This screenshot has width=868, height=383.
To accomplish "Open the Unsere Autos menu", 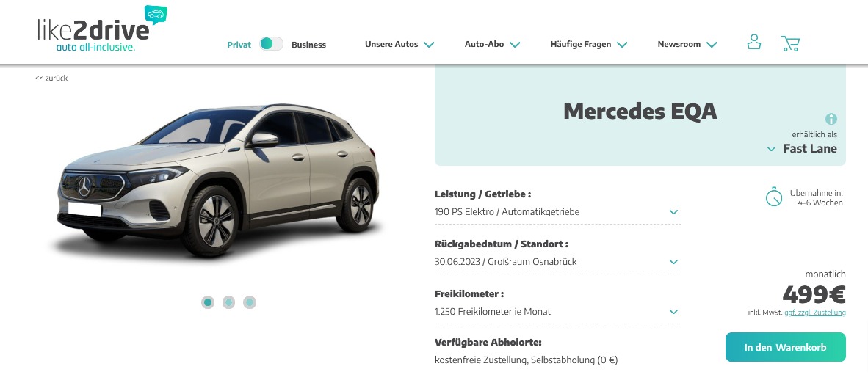I will [x=399, y=44].
